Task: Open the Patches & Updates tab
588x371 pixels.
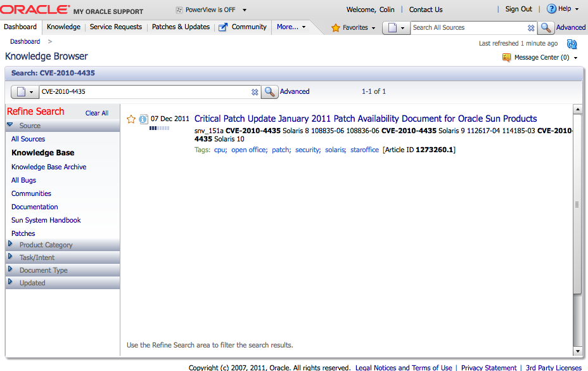Action: tap(181, 27)
